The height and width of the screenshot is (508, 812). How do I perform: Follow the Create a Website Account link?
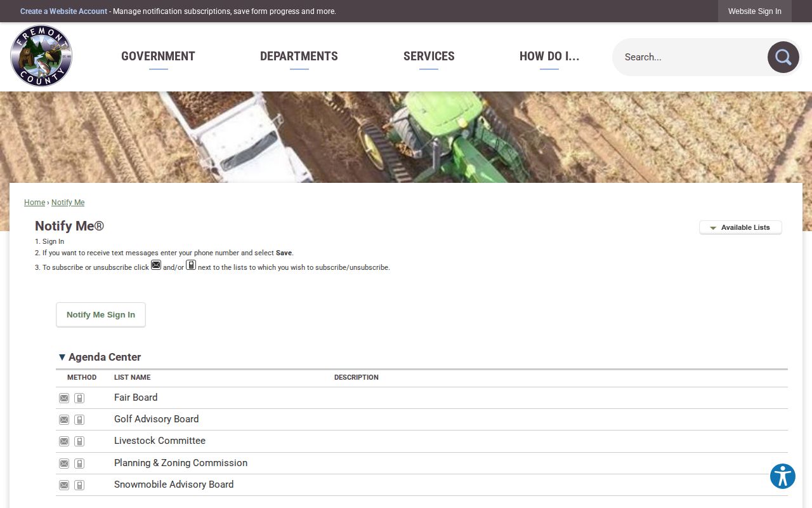63,11
